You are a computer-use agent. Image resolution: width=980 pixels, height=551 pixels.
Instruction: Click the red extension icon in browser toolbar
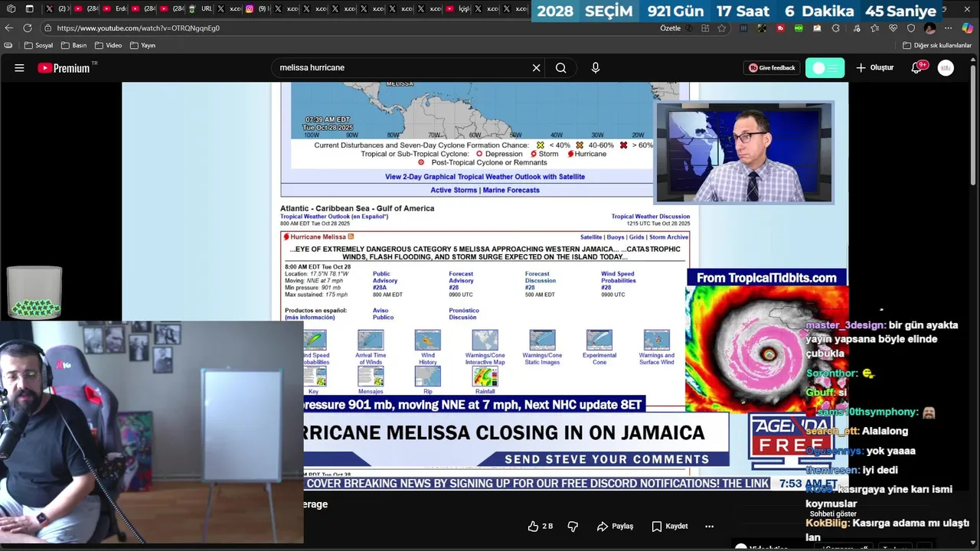click(x=780, y=28)
